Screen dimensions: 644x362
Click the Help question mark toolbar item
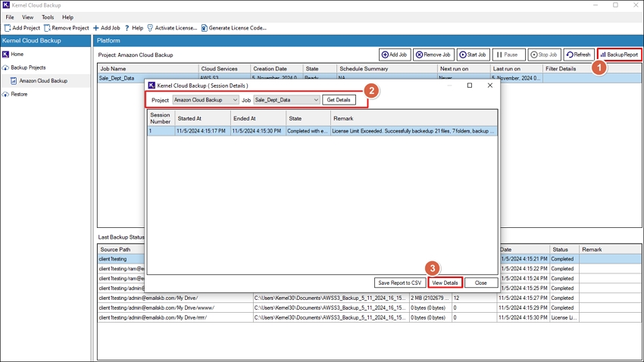point(134,28)
